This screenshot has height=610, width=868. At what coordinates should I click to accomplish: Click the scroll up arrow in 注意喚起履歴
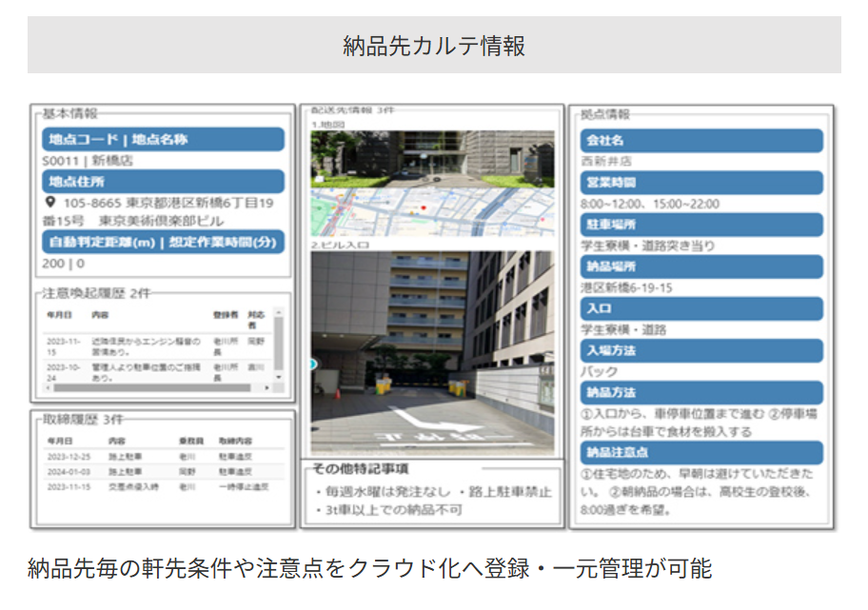[x=279, y=312]
